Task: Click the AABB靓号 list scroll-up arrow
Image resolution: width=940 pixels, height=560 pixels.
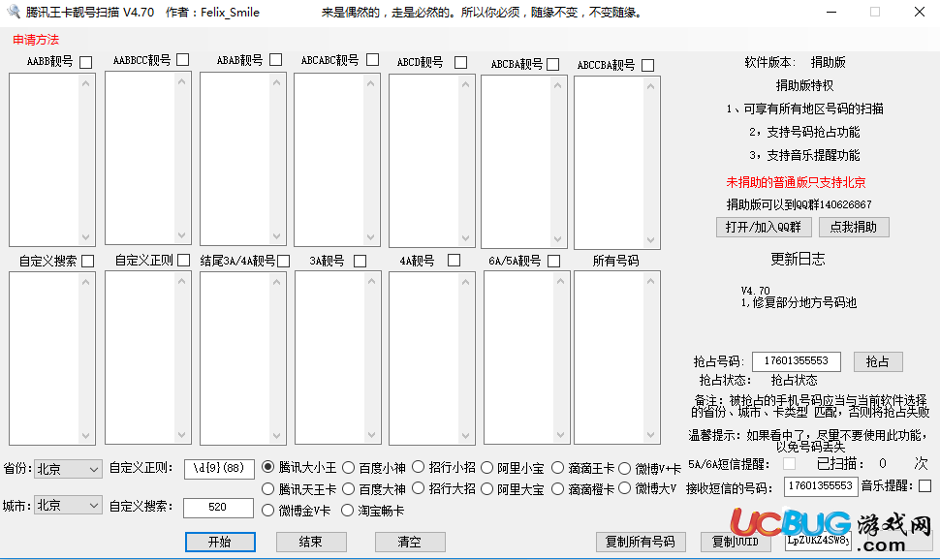Action: coord(85,83)
